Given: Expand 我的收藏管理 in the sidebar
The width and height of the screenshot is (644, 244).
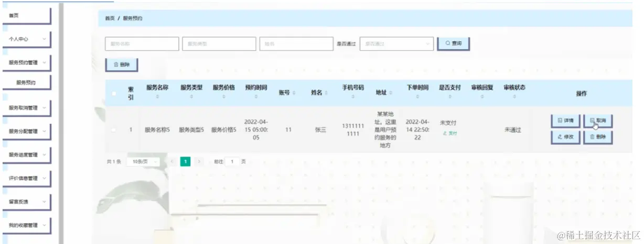Looking at the screenshot, I should pyautogui.click(x=26, y=225).
